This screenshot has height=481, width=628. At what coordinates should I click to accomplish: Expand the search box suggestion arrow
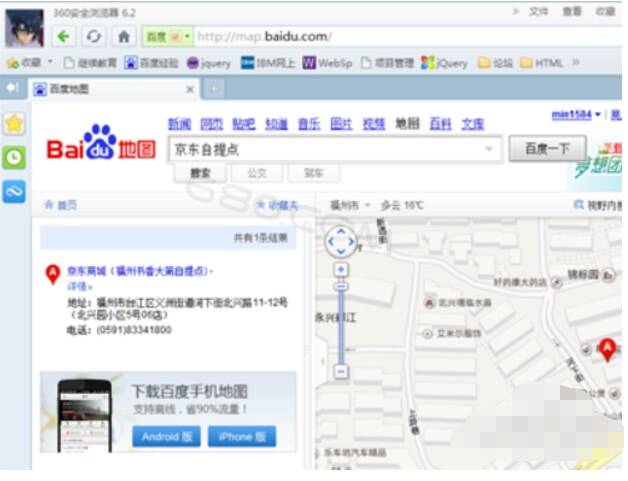(489, 149)
